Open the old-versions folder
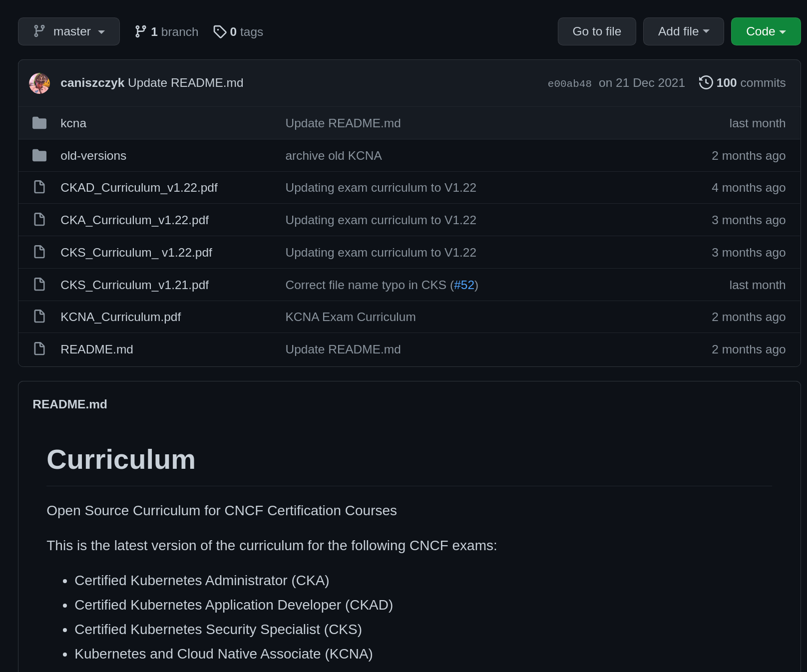The image size is (807, 672). [93, 156]
